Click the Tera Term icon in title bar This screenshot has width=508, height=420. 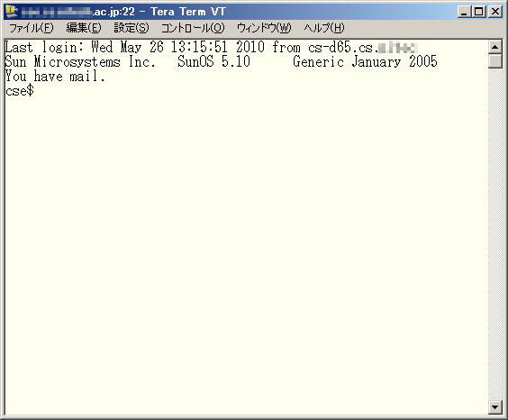click(13, 12)
